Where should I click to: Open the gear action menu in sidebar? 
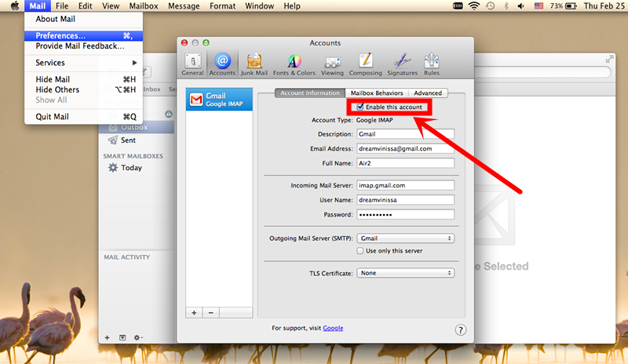(138, 337)
